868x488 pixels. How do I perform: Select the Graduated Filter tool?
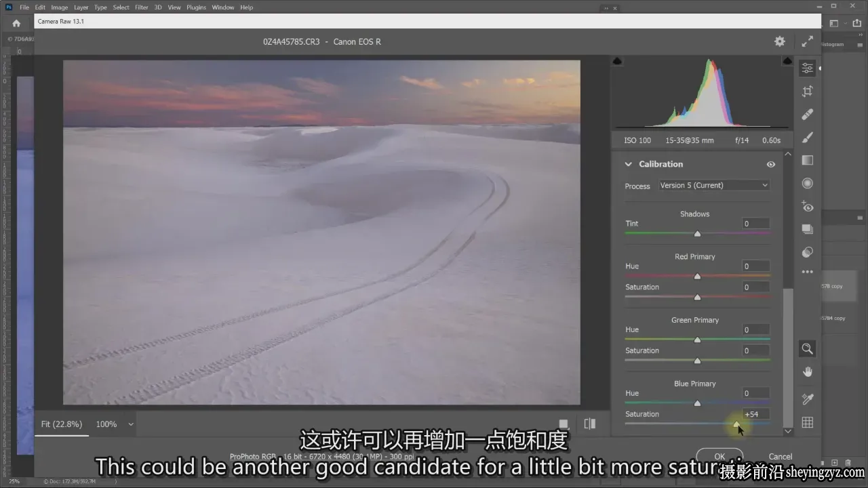pos(807,161)
